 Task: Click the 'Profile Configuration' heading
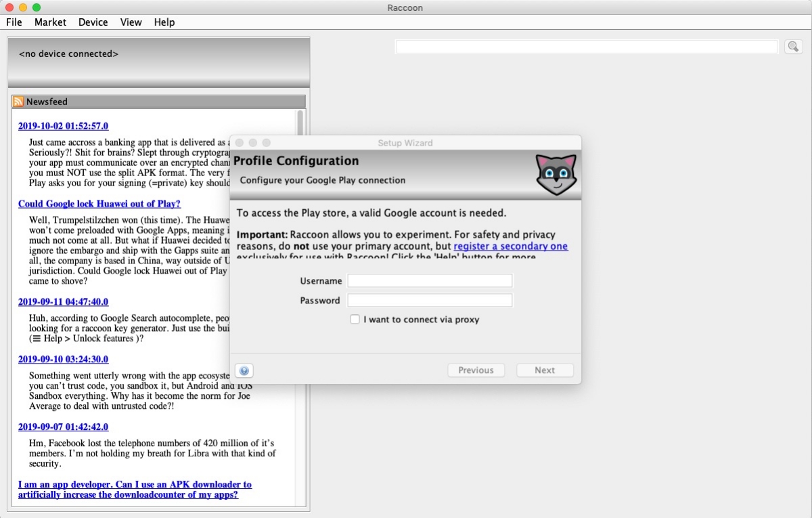pos(296,161)
